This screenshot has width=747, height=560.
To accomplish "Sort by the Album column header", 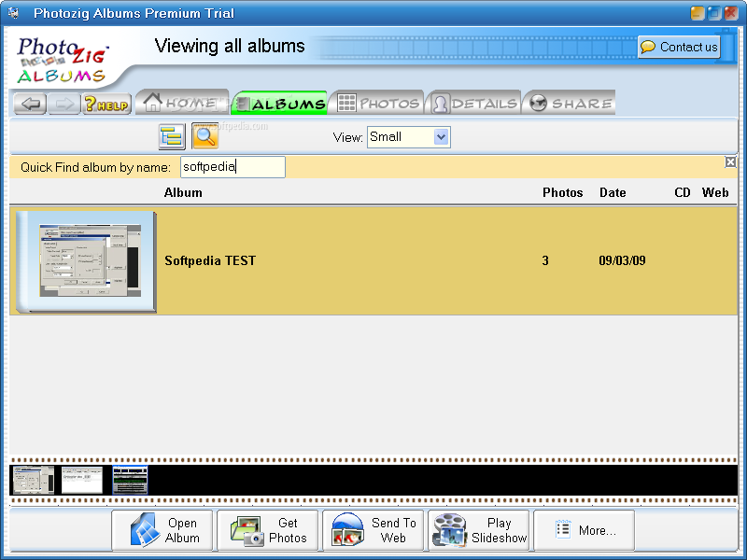I will (x=183, y=192).
